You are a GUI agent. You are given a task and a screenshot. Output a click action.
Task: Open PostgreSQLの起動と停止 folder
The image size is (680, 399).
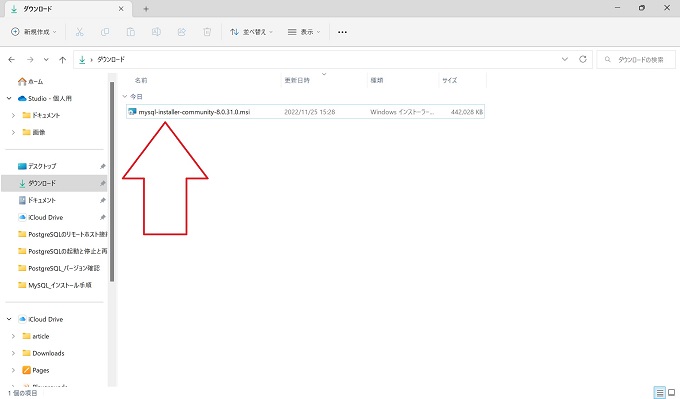62,251
